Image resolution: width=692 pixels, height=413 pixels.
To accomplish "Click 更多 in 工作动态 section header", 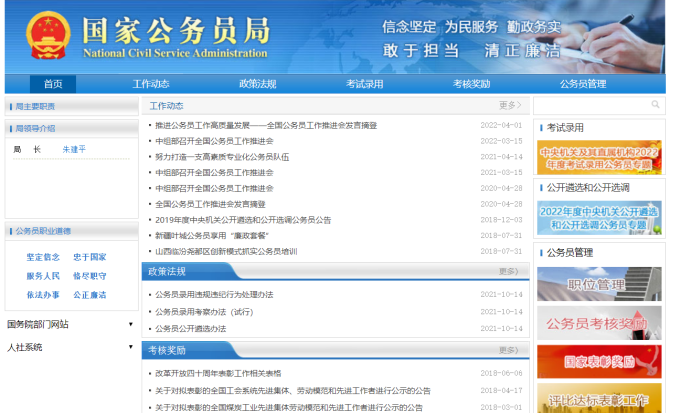I will click(x=510, y=105).
